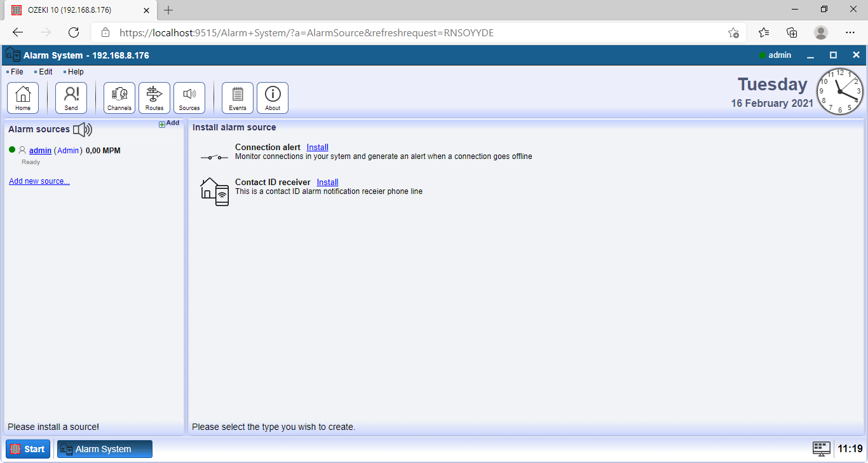Image resolution: width=868 pixels, height=463 pixels.
Task: Click the Send toolbar icon
Action: coord(71,98)
